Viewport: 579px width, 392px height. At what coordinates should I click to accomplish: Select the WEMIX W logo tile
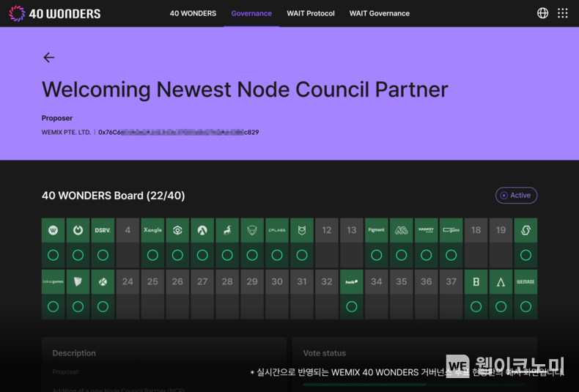(x=54, y=230)
